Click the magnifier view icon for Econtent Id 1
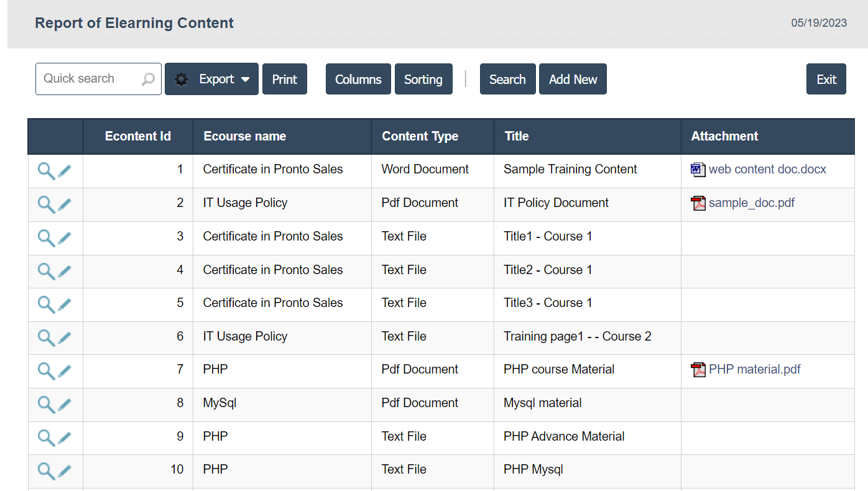 (x=46, y=171)
